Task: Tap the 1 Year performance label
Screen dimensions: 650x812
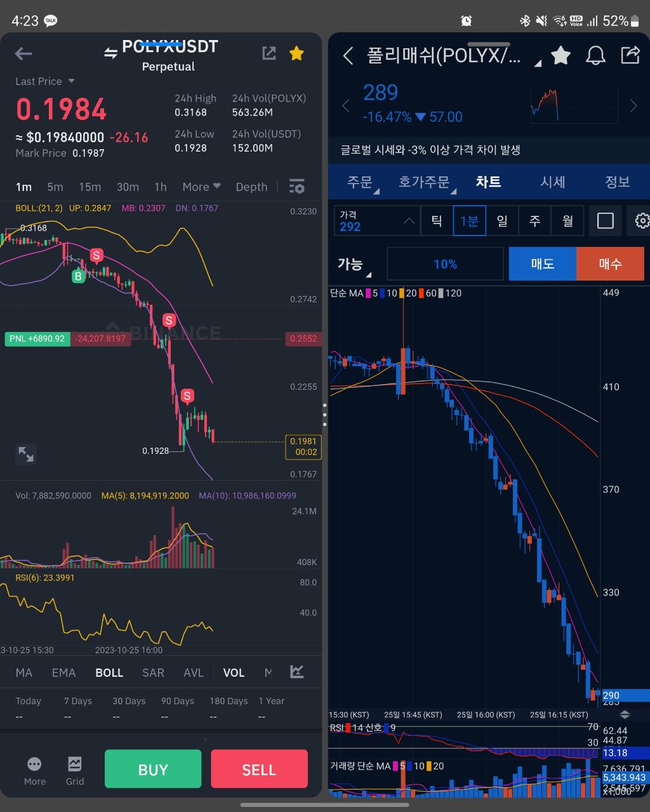Action: pos(272,701)
